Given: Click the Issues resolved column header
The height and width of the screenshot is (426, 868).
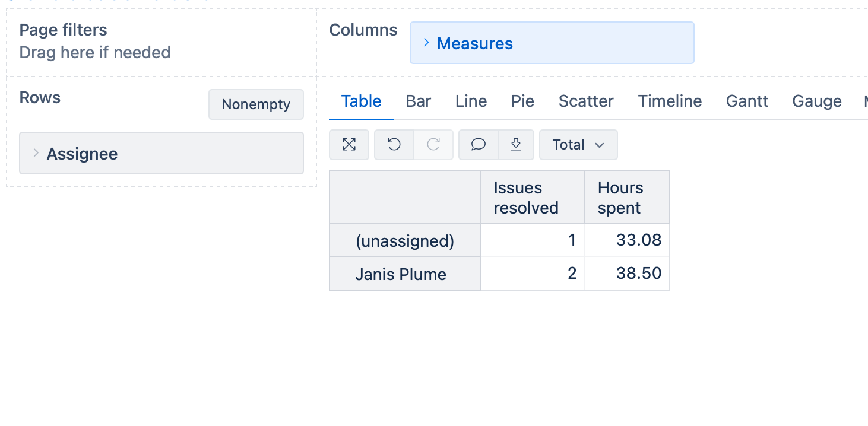Looking at the screenshot, I should pyautogui.click(x=526, y=198).
